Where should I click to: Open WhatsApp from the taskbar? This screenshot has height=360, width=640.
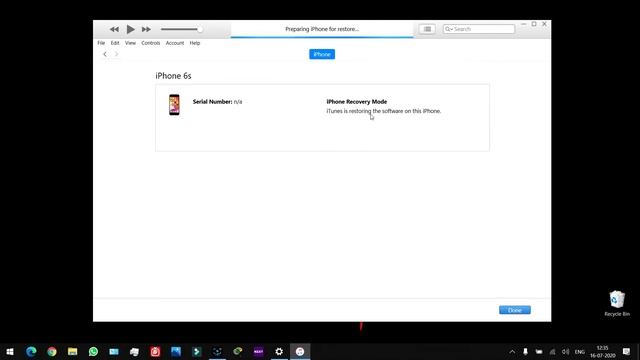[93, 351]
